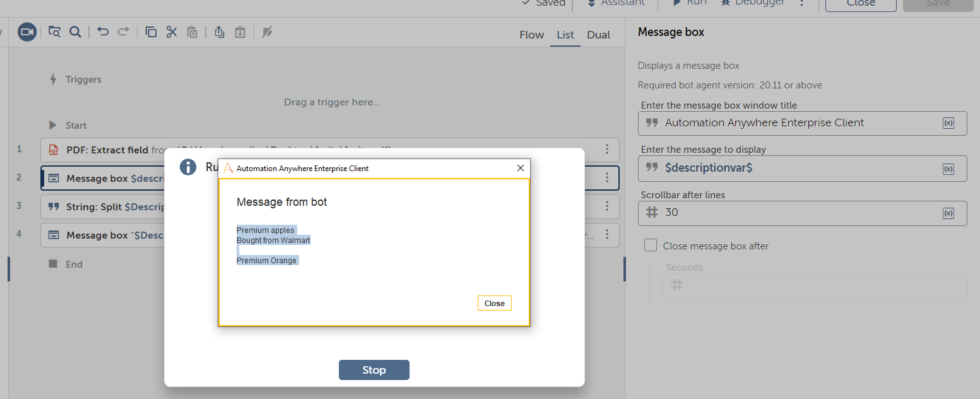
Task: Click the Triggers section label
Action: coord(83,80)
